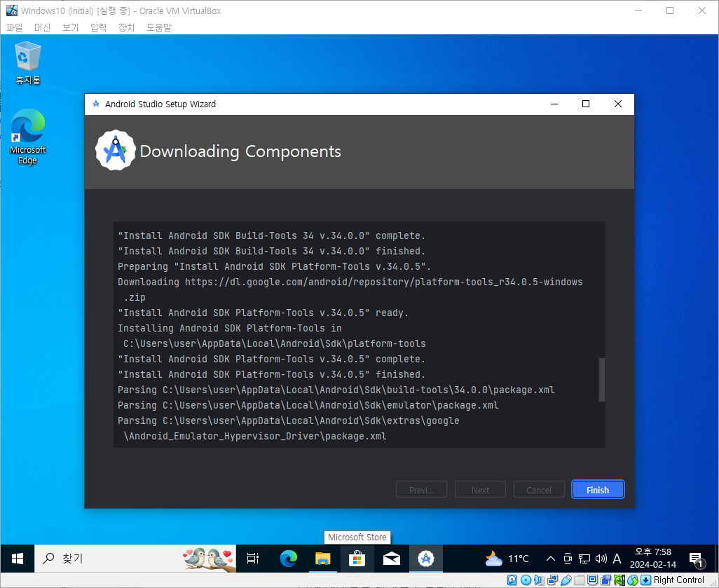Viewport: 719px width, 588px height.
Task: Open the volume speaker tray icon
Action: pos(601,558)
